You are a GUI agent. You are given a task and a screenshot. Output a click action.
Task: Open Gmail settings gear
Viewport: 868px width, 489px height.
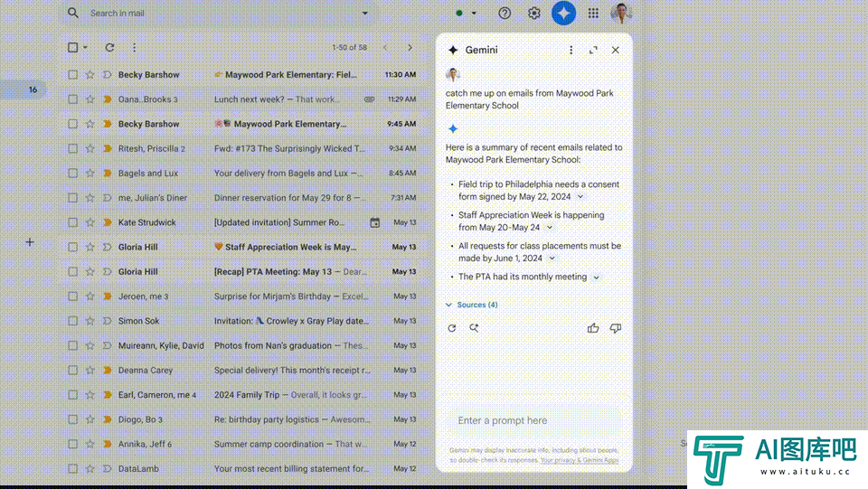pos(533,13)
